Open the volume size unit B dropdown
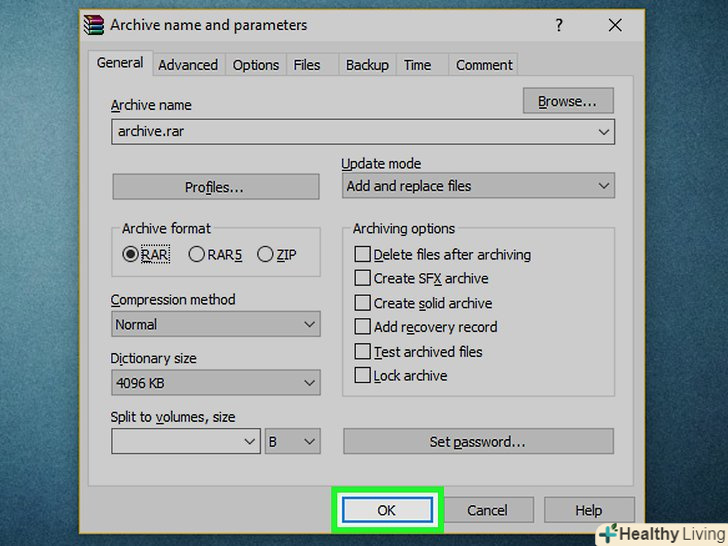The height and width of the screenshot is (546, 728). (x=292, y=441)
